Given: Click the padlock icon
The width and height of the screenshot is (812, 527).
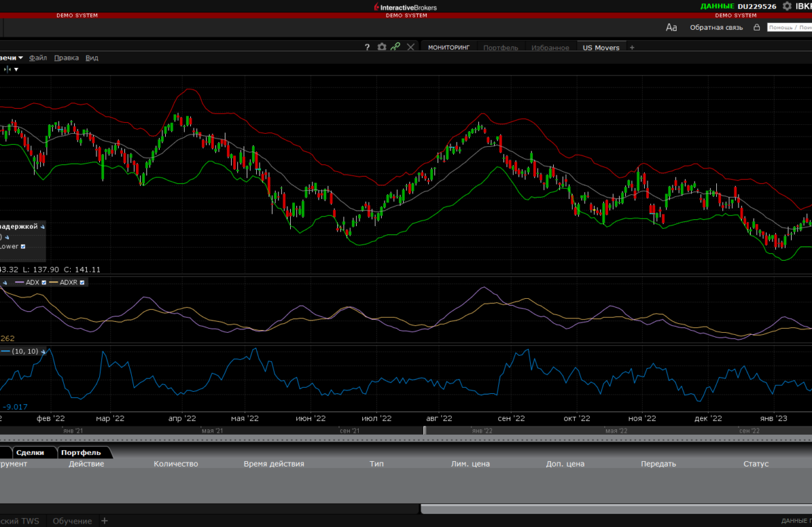Looking at the screenshot, I should coord(756,28).
